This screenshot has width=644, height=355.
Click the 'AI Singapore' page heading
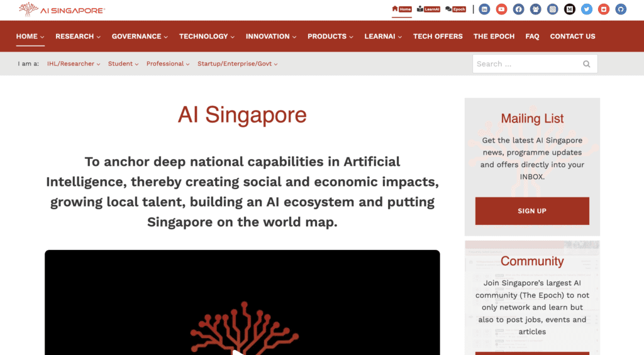coord(242,114)
